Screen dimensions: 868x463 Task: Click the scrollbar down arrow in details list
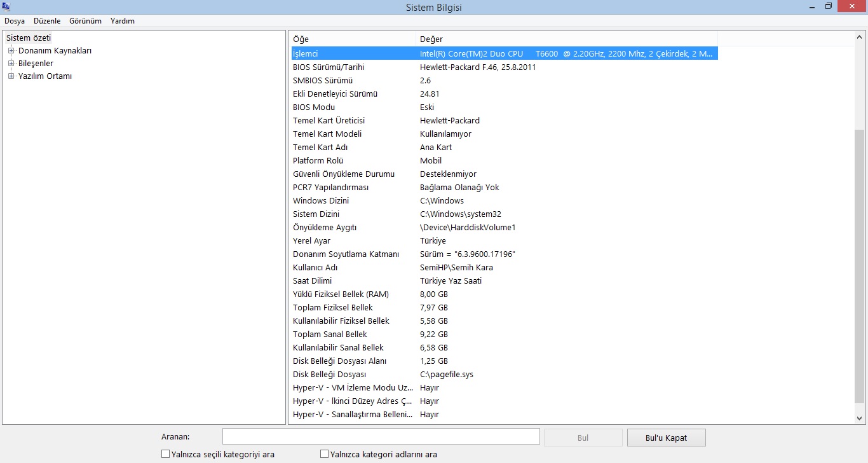(860, 418)
